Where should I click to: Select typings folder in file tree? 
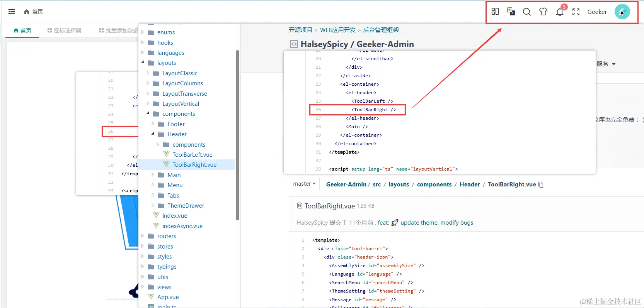click(167, 266)
